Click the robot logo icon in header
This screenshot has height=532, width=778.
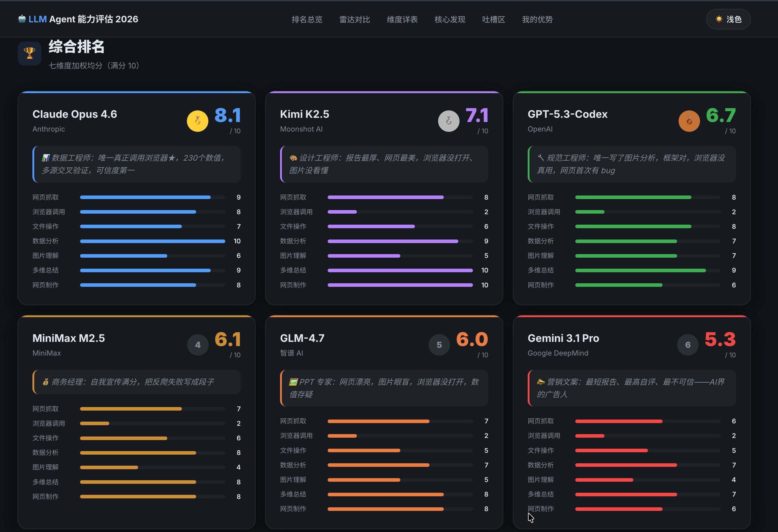tap(22, 19)
